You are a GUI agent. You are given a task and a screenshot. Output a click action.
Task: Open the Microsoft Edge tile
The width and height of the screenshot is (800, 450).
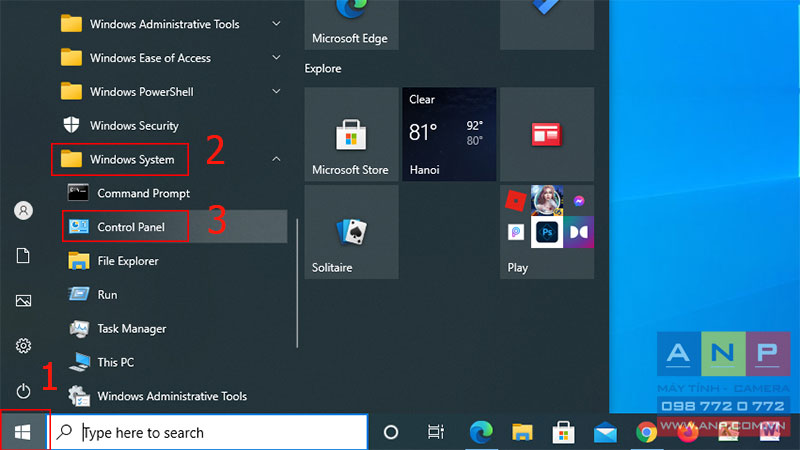tap(352, 24)
